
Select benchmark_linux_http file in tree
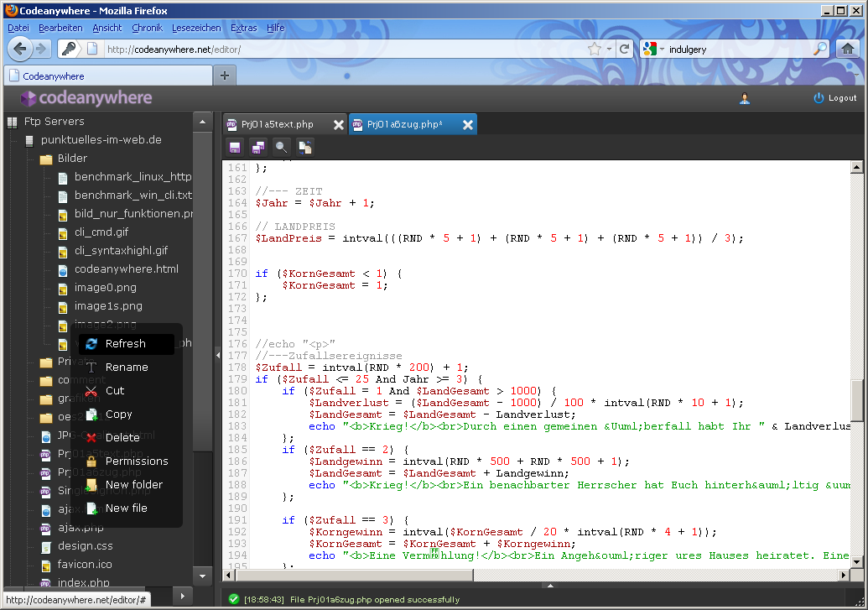click(133, 177)
